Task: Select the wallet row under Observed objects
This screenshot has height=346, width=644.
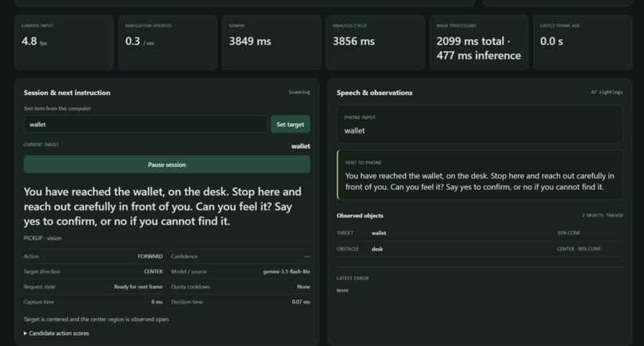Action: [479, 233]
